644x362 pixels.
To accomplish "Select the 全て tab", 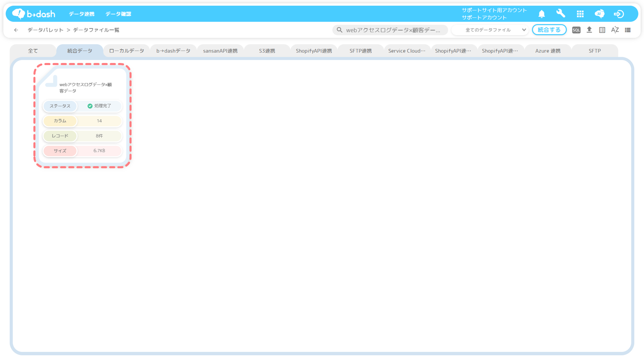I will [33, 51].
